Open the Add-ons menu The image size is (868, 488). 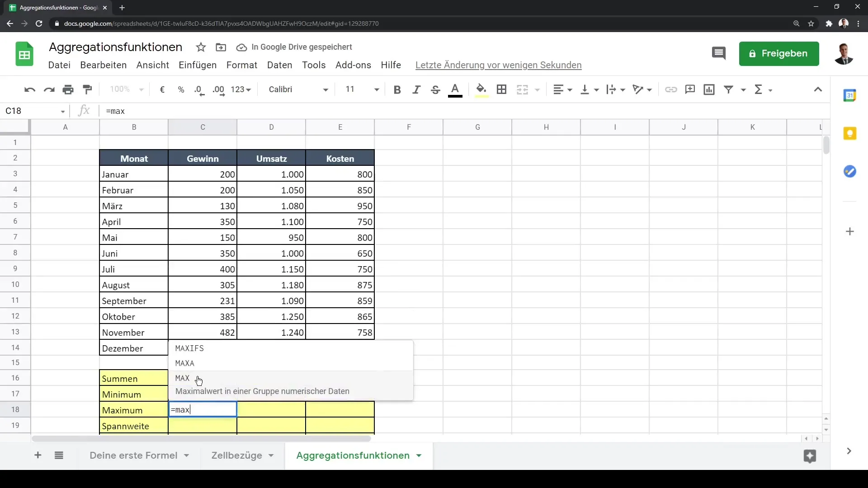point(353,65)
